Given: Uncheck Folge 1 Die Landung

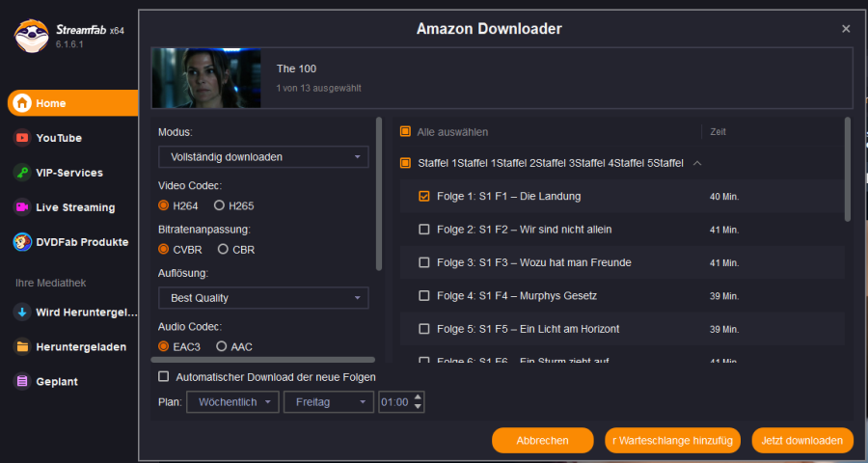Looking at the screenshot, I should click(x=424, y=196).
